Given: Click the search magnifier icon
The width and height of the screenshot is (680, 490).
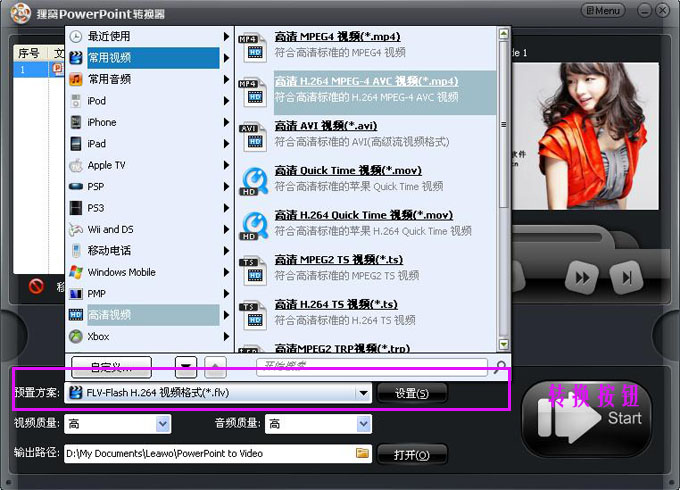Looking at the screenshot, I should point(500,367).
